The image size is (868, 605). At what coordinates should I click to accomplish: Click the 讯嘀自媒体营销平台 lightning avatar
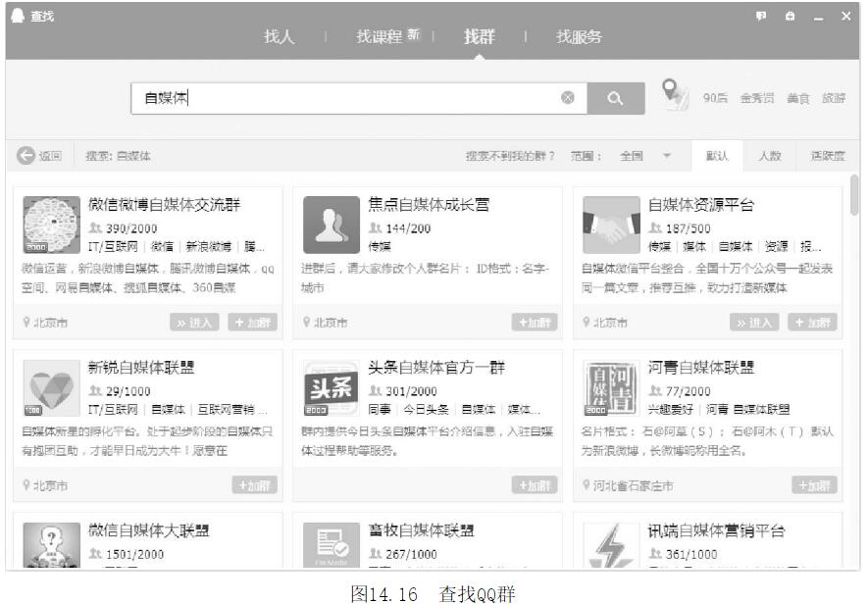(611, 546)
